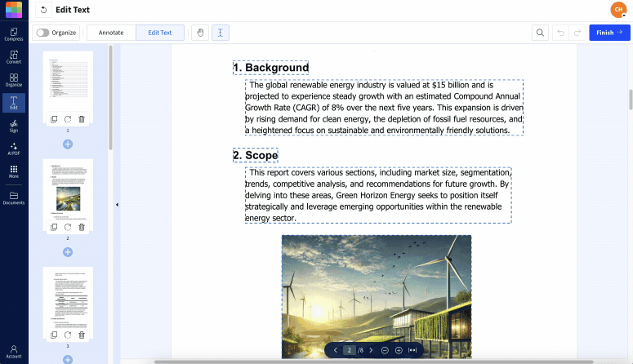Duplicate page 2 from thumbnail controls
The image size is (633, 364).
[x=54, y=227]
